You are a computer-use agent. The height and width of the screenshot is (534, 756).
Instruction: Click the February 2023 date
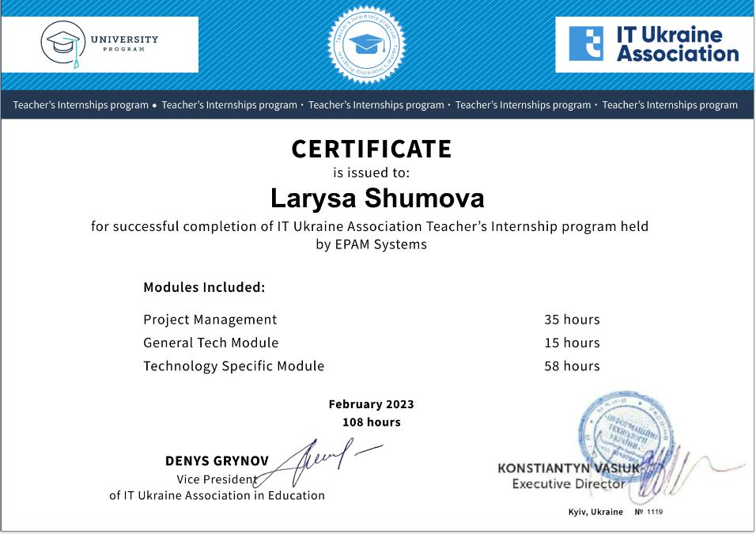(371, 404)
